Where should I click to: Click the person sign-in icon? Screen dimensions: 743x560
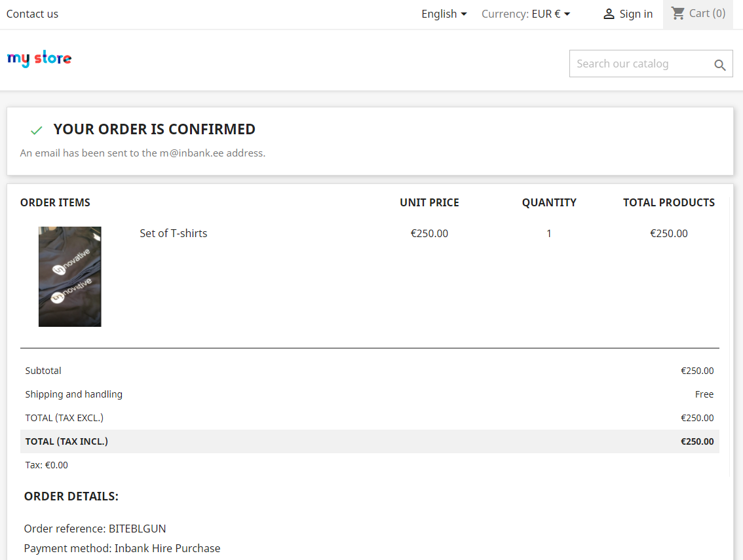pos(609,14)
